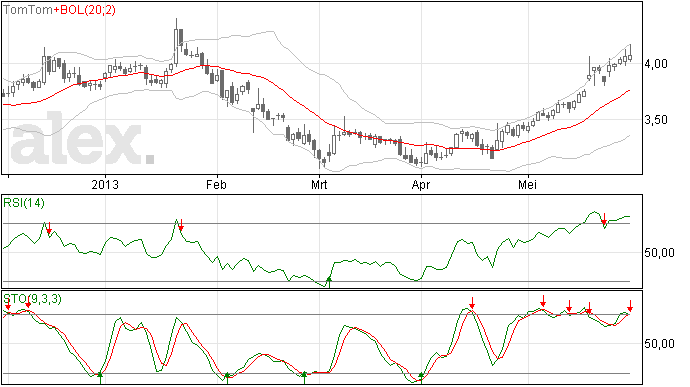
Task: Click the 50,00 label in STO panel
Action: [x=659, y=343]
